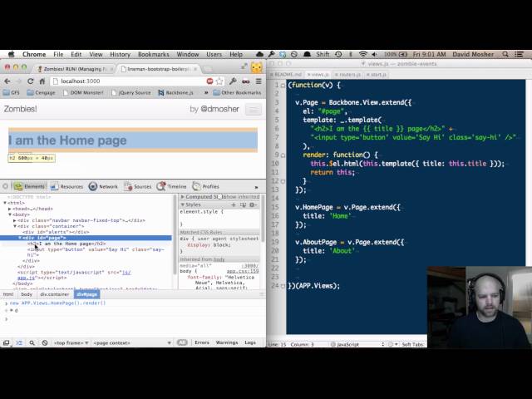
Task: Select the div id alerts node
Action: [56, 232]
